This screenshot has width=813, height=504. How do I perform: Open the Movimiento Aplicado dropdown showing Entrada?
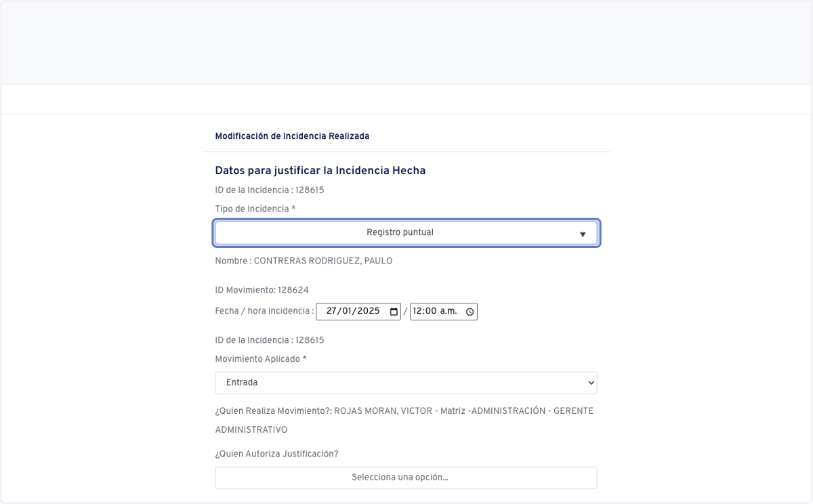click(406, 383)
